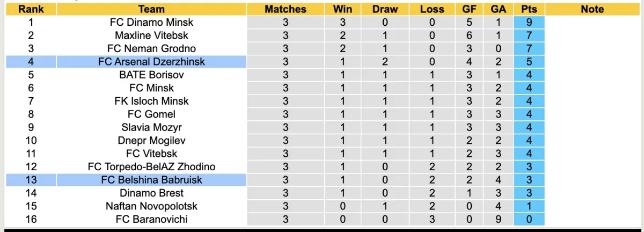
Task: Open BATE Borisov team entry
Action: 151,75
